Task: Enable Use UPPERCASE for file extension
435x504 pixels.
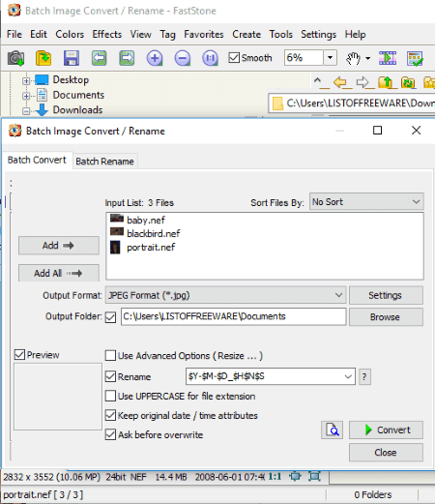Action: point(110,396)
